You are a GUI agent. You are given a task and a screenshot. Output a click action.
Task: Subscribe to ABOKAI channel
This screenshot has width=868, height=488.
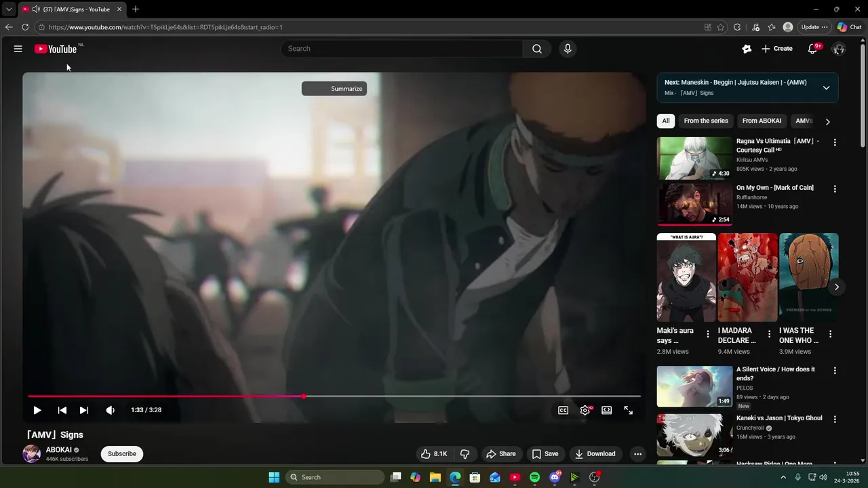click(x=122, y=454)
